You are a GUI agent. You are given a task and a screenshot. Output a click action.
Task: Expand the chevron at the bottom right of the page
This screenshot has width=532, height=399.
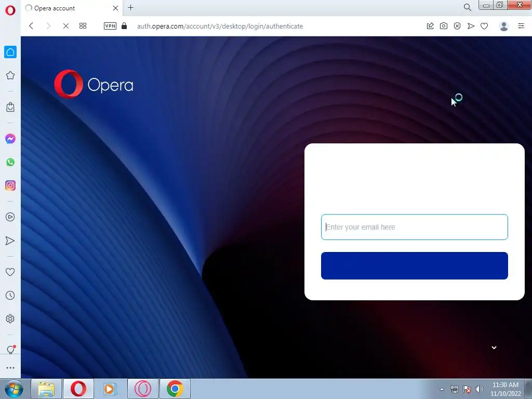(x=494, y=348)
